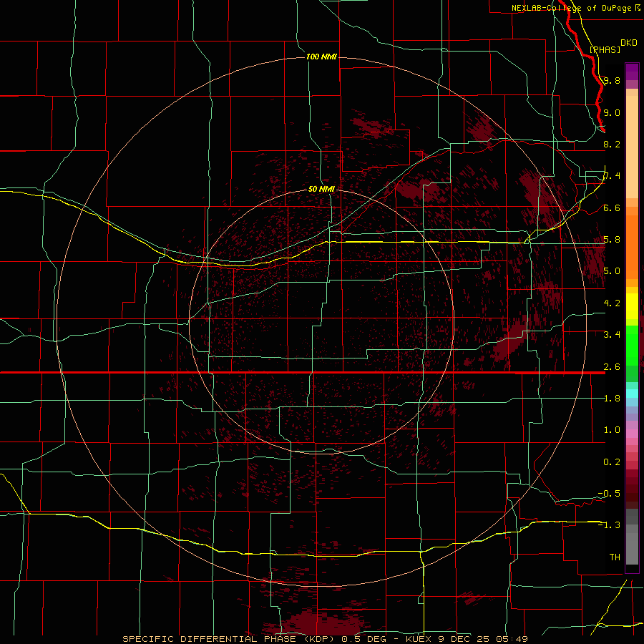Click the DKD unit label
Viewport: 644px width, 644px height.
click(629, 43)
